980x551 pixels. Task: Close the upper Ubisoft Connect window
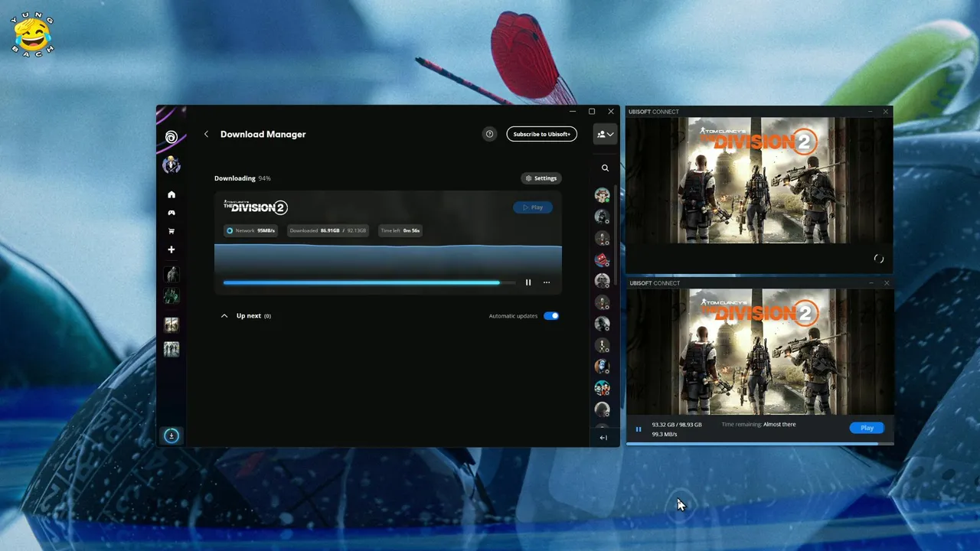(886, 112)
